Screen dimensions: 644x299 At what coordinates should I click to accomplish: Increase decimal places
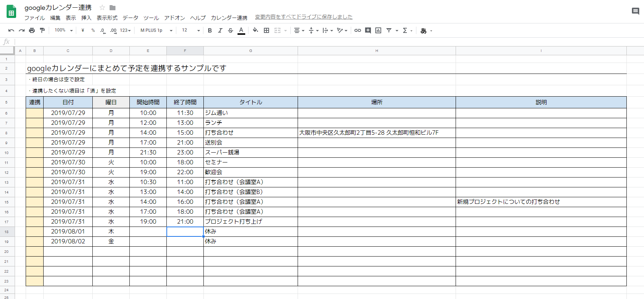[113, 30]
